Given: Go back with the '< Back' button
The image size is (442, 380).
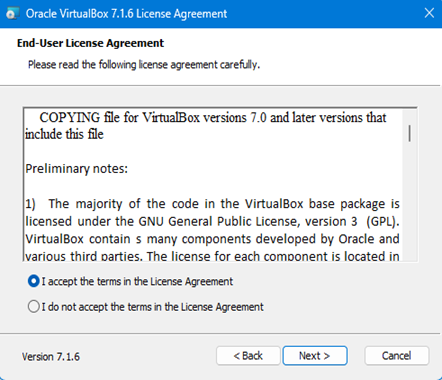Looking at the screenshot, I should tap(248, 356).
